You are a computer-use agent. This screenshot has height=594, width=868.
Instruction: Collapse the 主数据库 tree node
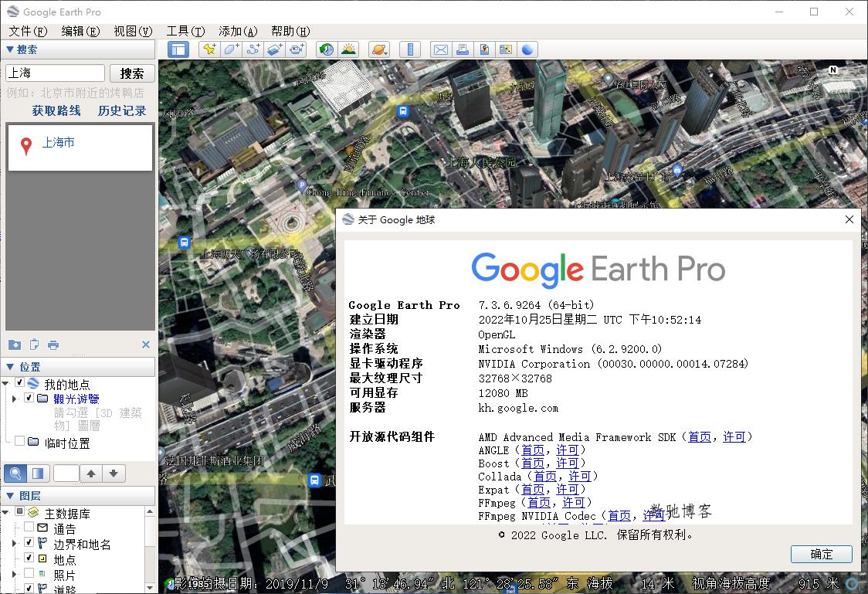5,512
